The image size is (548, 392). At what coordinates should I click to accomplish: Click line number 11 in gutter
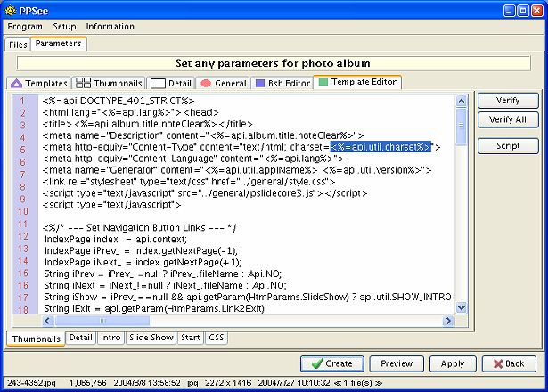tap(22, 224)
